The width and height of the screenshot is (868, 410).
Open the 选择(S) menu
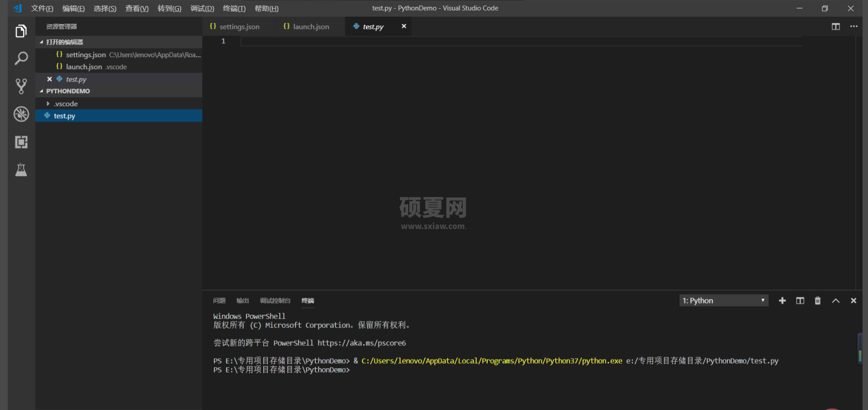[x=105, y=8]
